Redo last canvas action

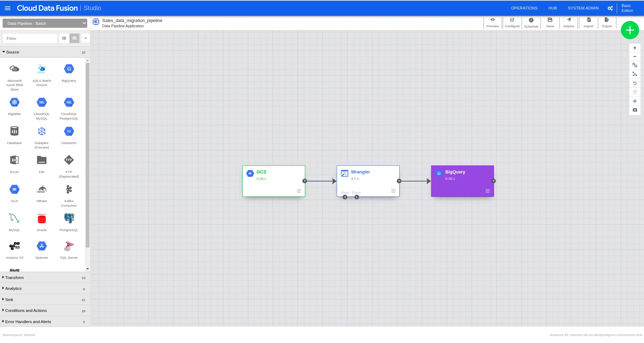pos(635,92)
